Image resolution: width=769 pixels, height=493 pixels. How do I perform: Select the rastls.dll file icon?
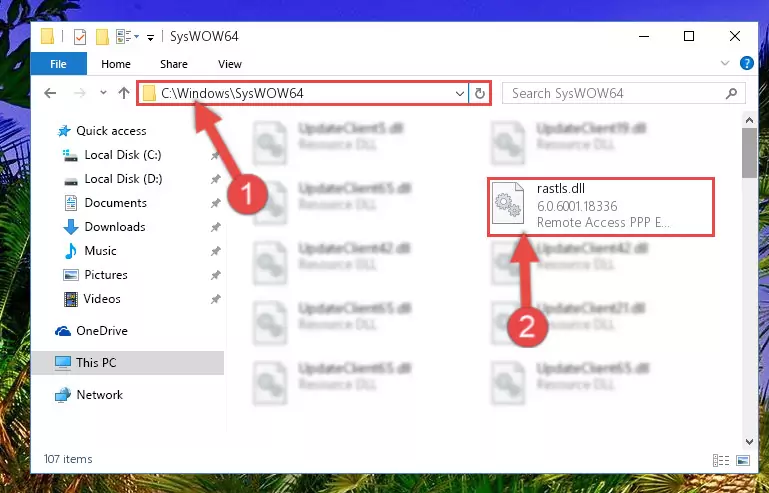508,203
